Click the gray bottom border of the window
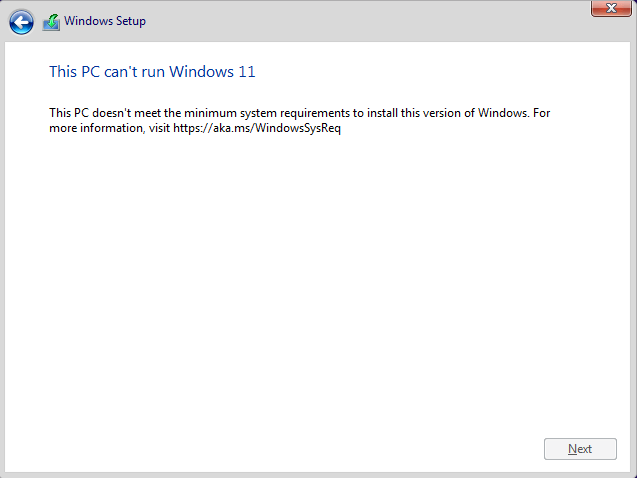The height and width of the screenshot is (478, 637). point(318,475)
